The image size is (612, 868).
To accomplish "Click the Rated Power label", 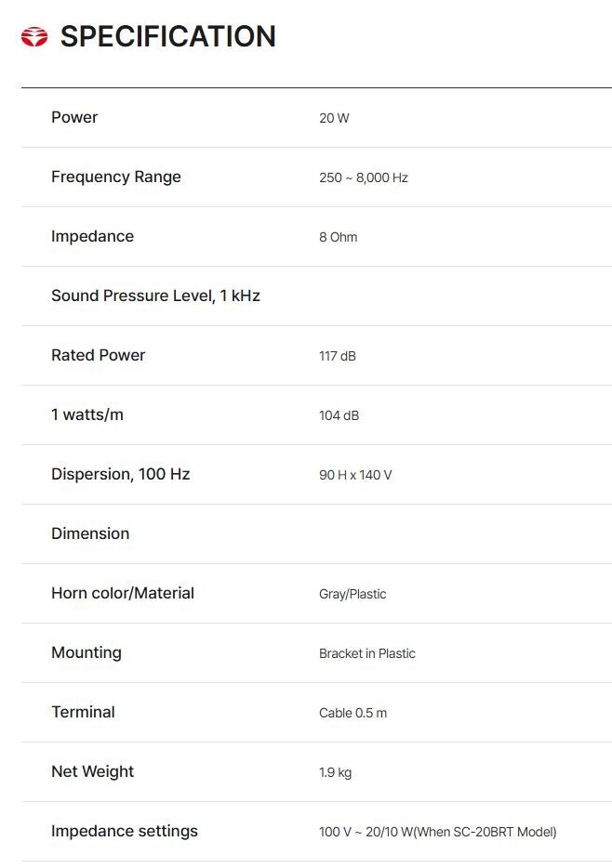I will (x=98, y=355).
